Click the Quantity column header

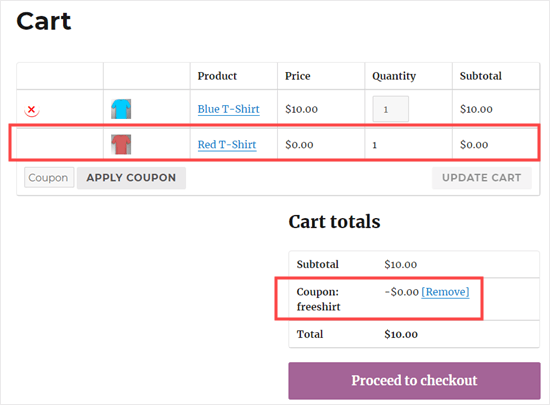[394, 76]
